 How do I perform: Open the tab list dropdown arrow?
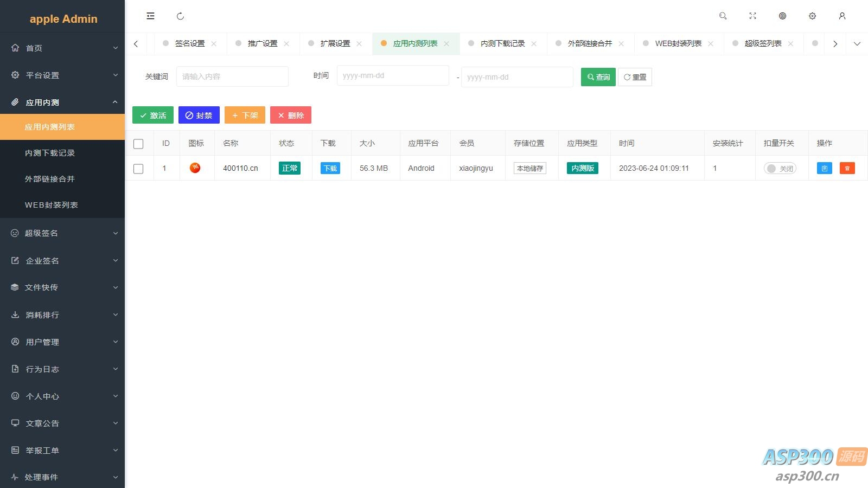857,44
